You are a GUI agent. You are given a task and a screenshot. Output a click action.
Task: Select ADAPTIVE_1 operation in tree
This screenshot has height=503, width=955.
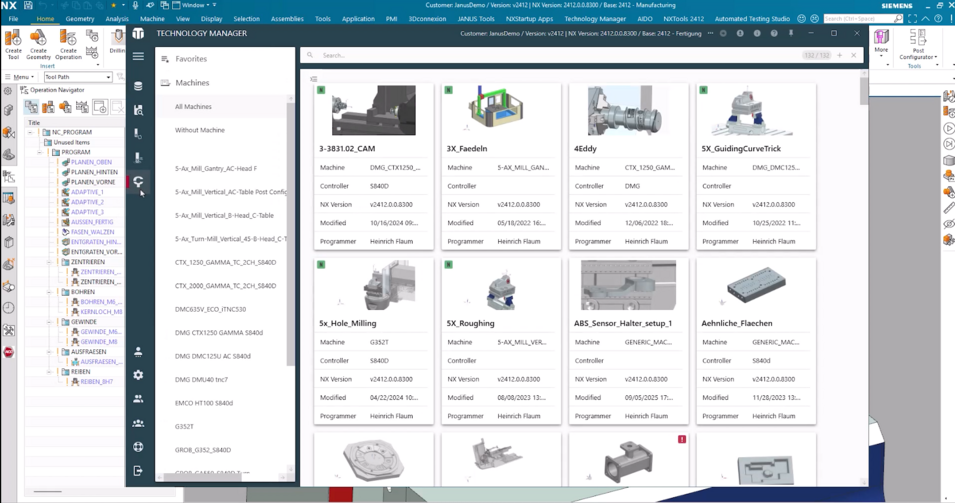pyautogui.click(x=87, y=192)
